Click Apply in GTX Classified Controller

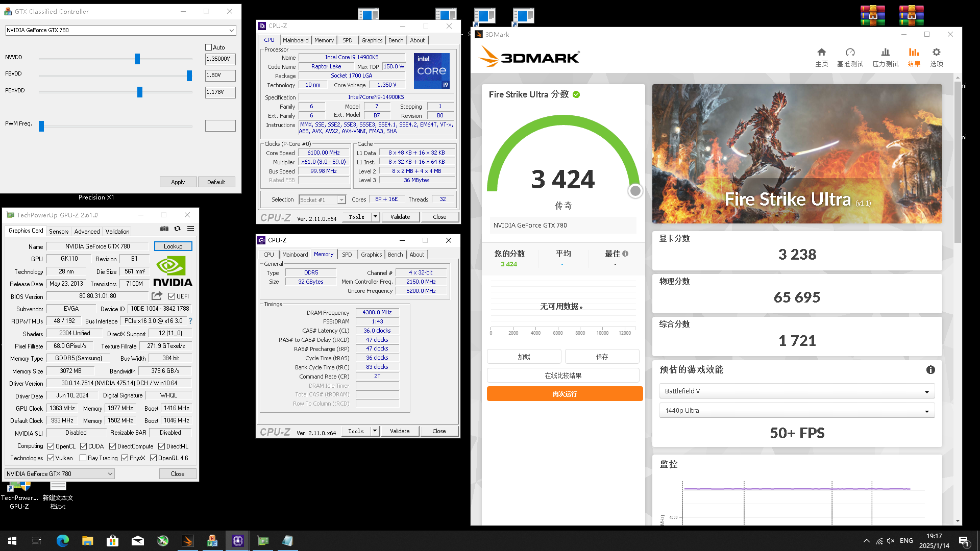tap(178, 182)
